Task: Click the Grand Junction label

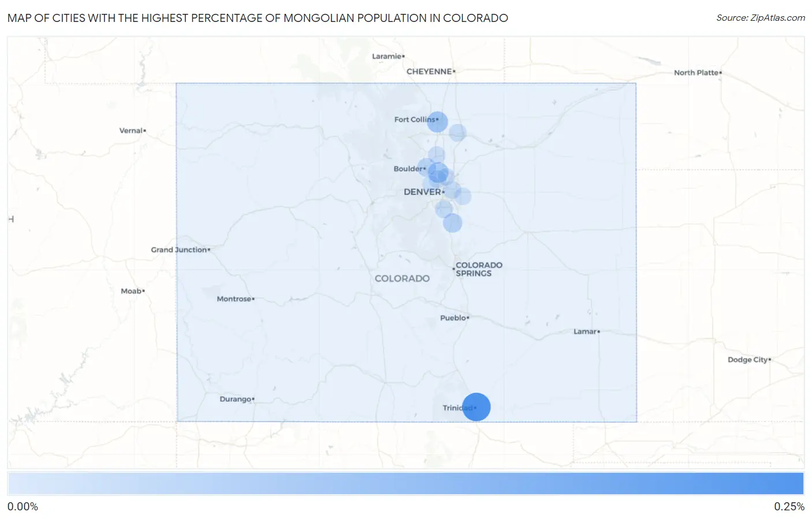Action: (179, 249)
